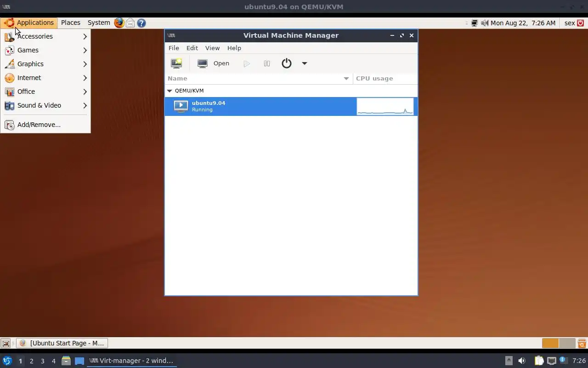Click the Pause toolbar icon
Screen dimensions: 588x368
(x=267, y=63)
